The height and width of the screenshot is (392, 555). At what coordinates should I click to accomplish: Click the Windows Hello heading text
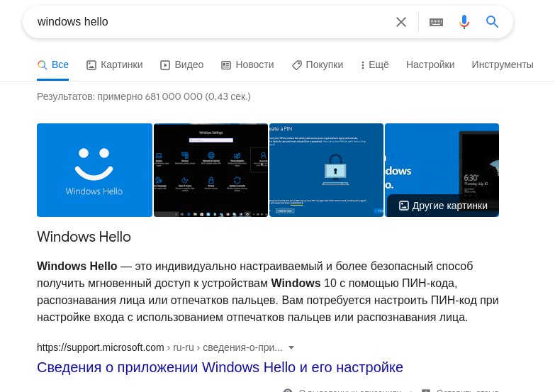tap(84, 237)
